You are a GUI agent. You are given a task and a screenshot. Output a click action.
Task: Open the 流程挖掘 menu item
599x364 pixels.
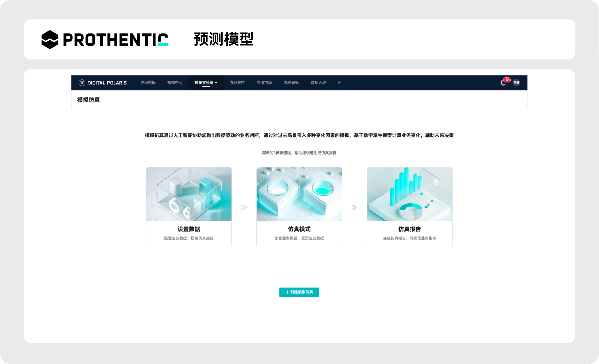(148, 83)
